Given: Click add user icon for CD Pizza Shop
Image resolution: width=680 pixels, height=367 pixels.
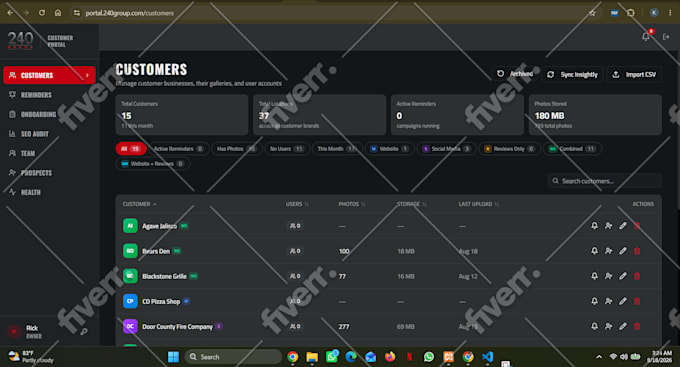Looking at the screenshot, I should pos(608,301).
